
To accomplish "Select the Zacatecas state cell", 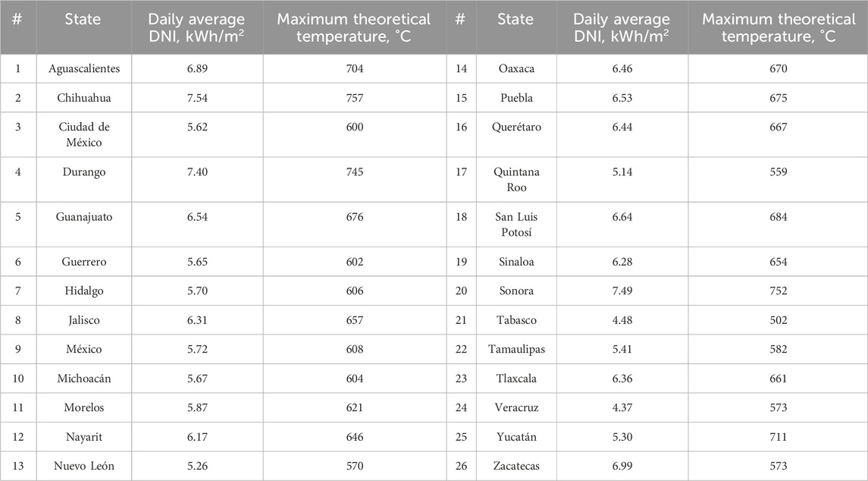I will pyautogui.click(x=516, y=466).
